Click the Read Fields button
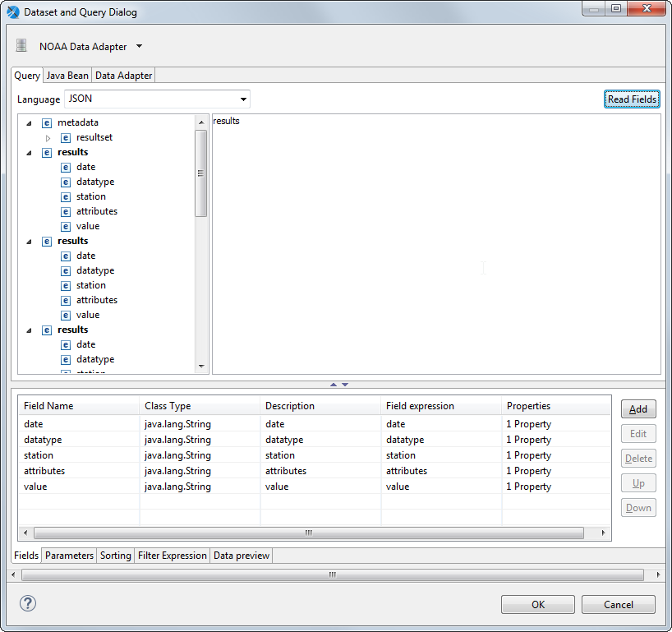The image size is (672, 632). click(x=632, y=99)
